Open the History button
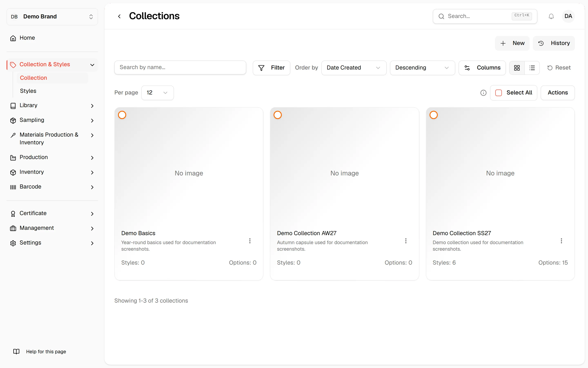The image size is (588, 368). 554,43
